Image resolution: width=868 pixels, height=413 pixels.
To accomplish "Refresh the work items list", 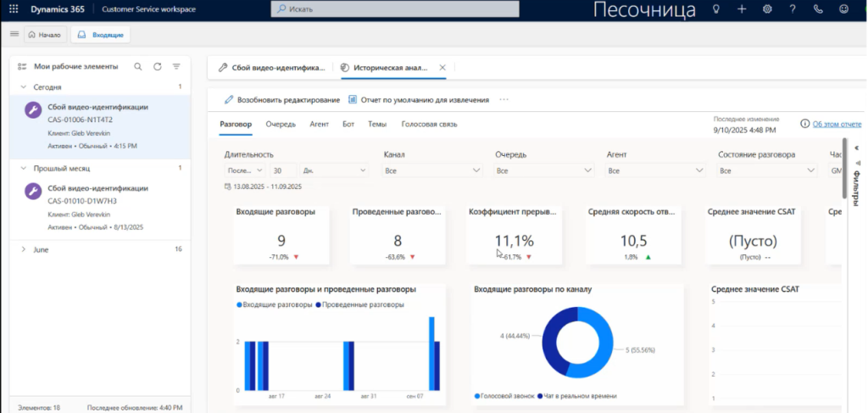I will pyautogui.click(x=157, y=66).
